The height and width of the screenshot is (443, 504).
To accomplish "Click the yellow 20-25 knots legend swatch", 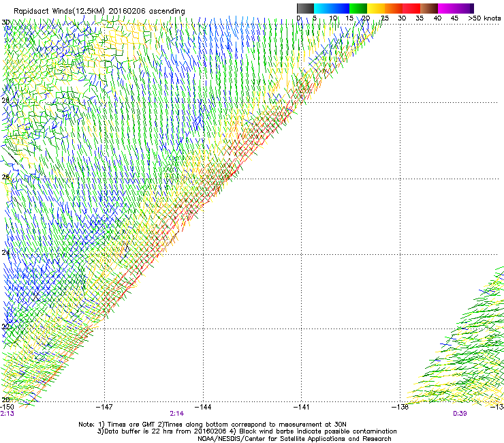I will [376, 8].
